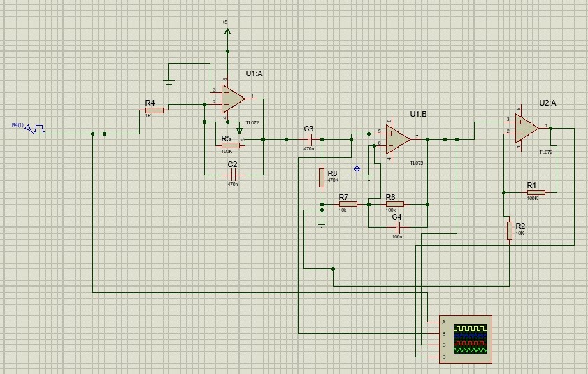This screenshot has height=374, width=588.
Task: Select resistor R8 body
Action: click(x=322, y=178)
